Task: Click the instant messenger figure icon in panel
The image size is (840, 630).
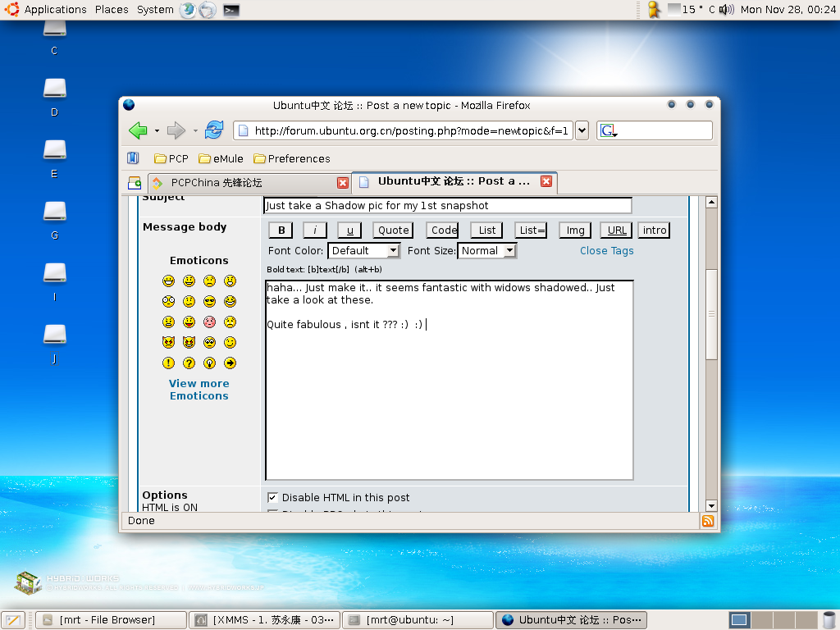Action: coord(654,10)
